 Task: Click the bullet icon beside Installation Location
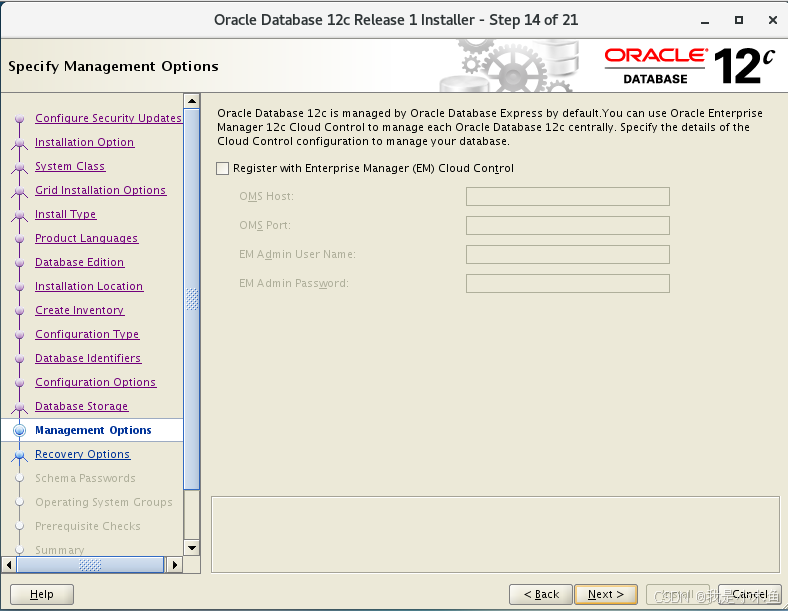[x=20, y=286]
